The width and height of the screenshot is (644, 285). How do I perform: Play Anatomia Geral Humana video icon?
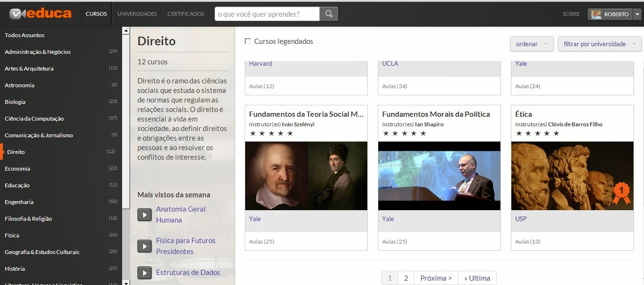[145, 214]
